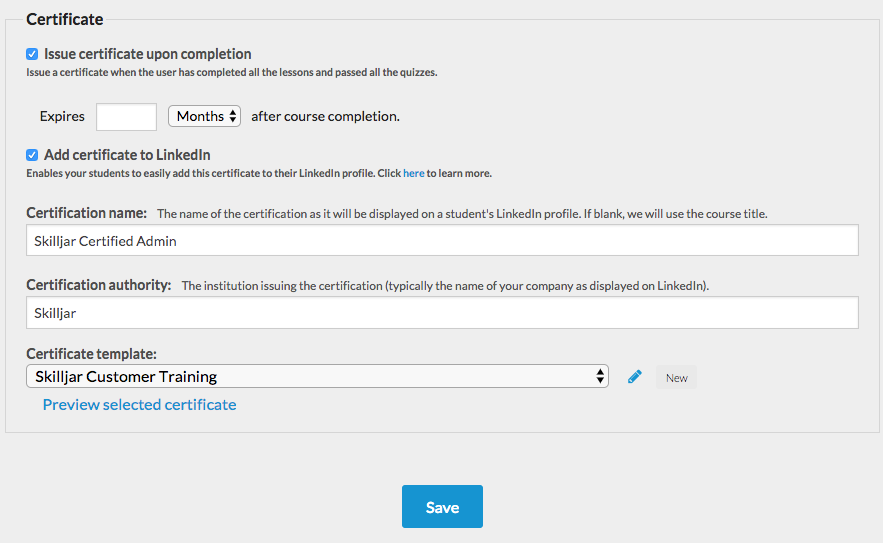The height and width of the screenshot is (543, 883).
Task: Click the 'Issue certificate upon completion' label text
Action: tap(148, 54)
